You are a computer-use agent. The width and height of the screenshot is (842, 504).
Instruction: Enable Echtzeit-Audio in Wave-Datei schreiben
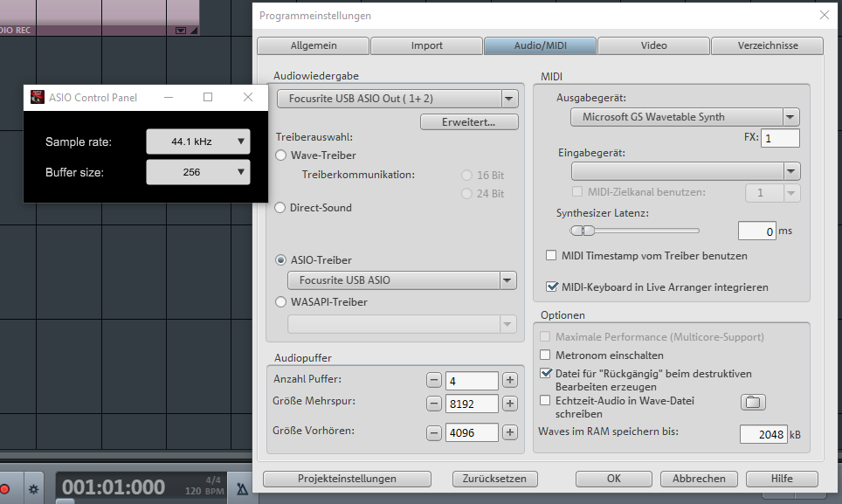point(545,400)
